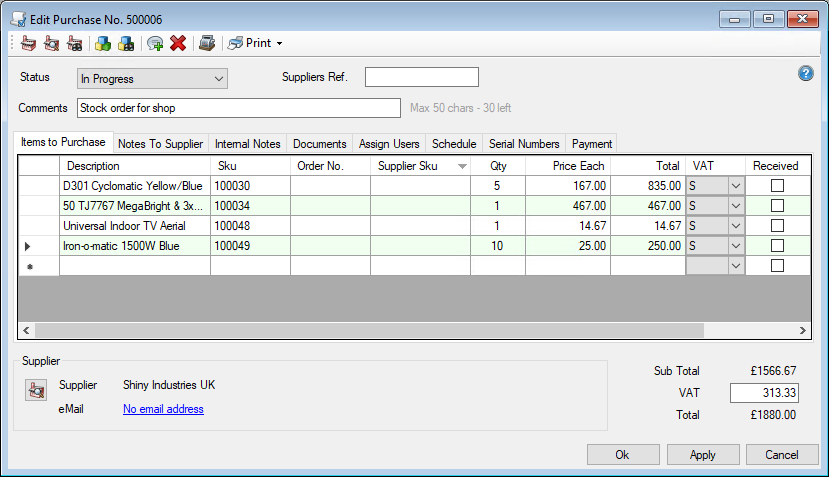Open VAT dropdown for the MegaBright row
The width and height of the screenshot is (829, 477).
click(736, 206)
